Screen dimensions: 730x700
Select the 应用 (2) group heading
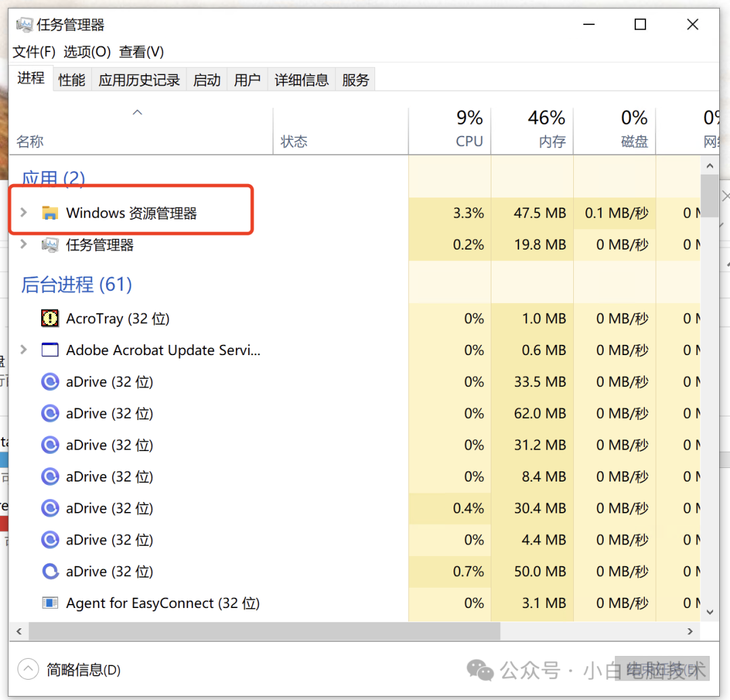click(x=53, y=179)
